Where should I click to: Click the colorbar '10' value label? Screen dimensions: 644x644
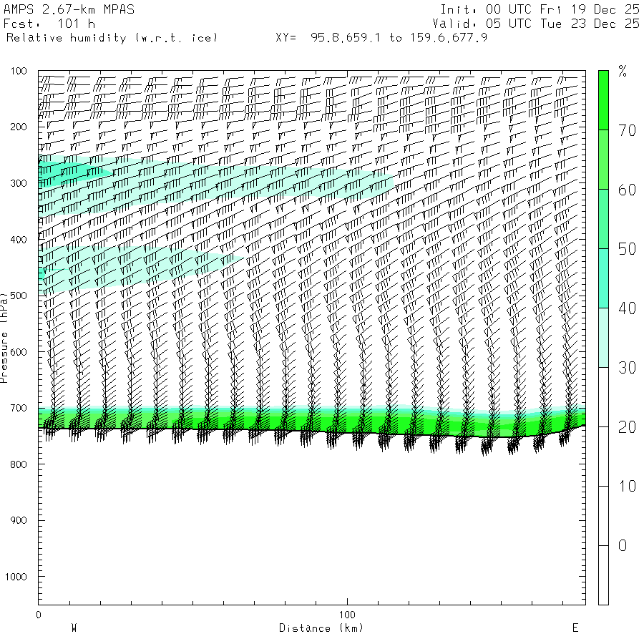click(627, 487)
